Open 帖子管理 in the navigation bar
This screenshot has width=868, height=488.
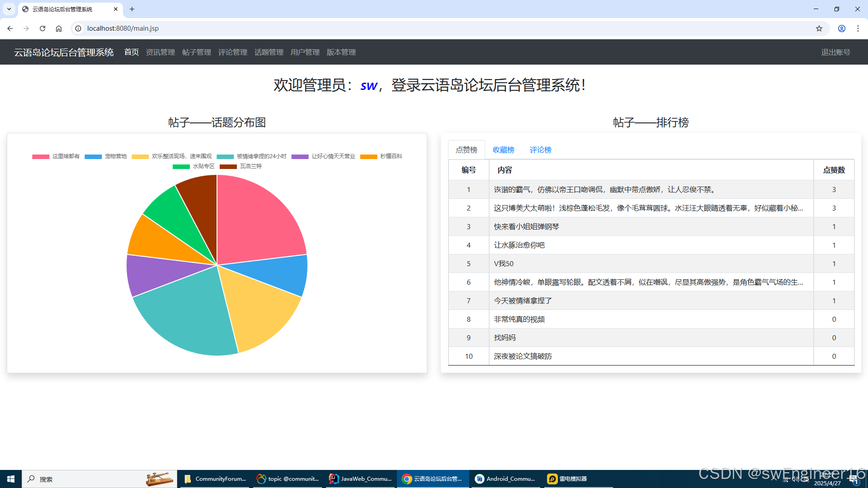(x=196, y=52)
